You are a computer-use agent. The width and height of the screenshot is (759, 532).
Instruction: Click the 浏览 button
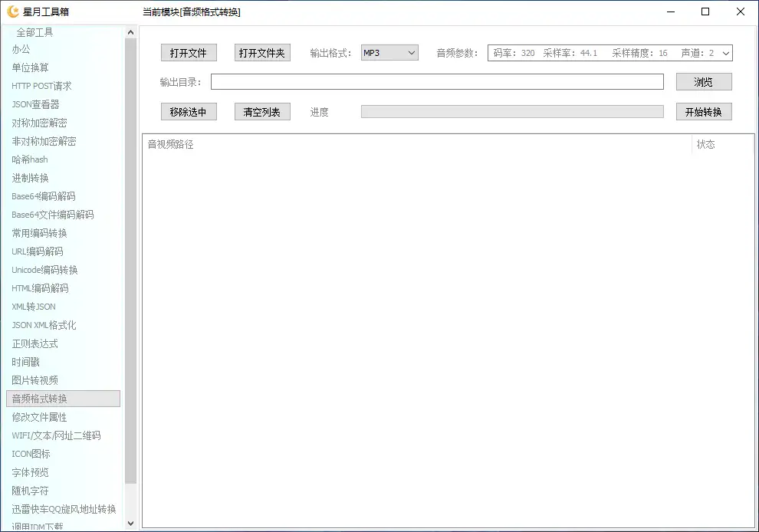(704, 82)
